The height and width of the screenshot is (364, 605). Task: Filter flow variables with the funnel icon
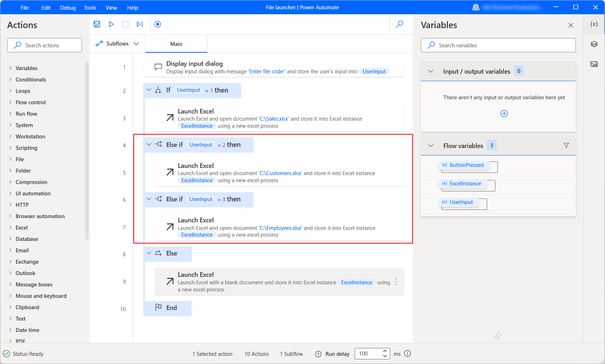[x=566, y=145]
